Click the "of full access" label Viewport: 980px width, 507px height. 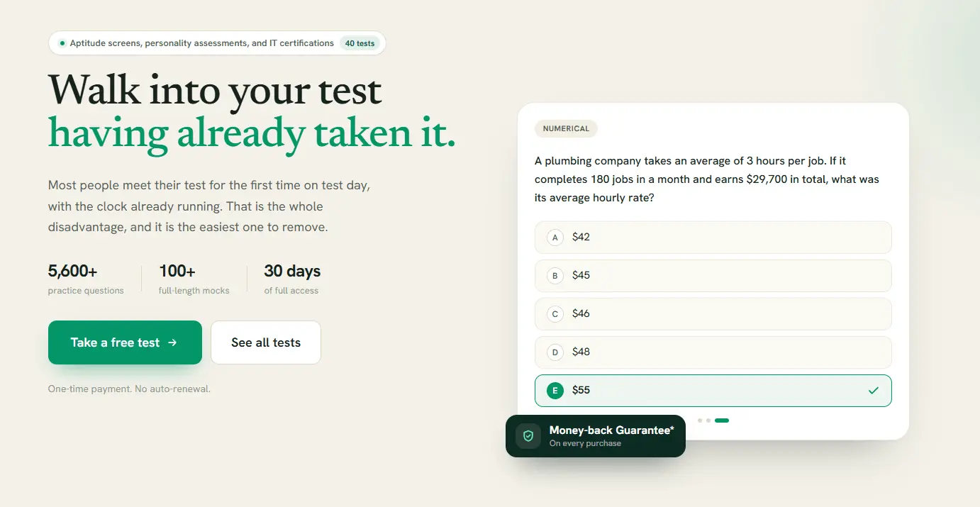(x=291, y=291)
